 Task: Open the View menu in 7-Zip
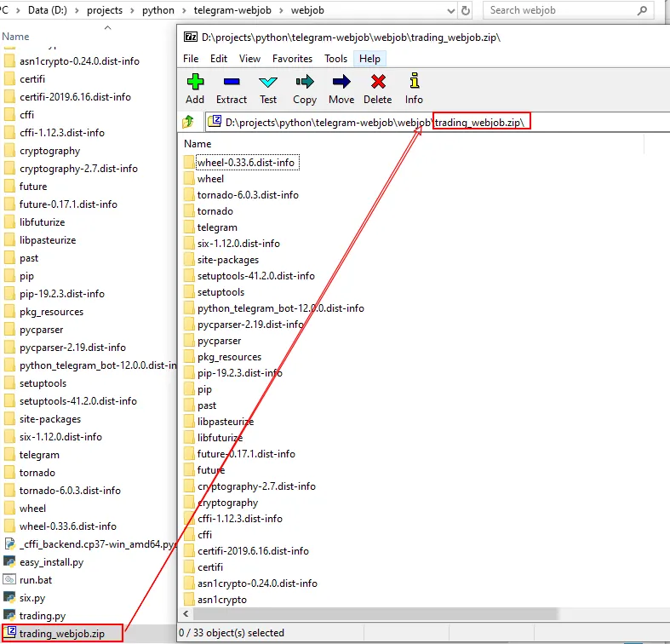[249, 59]
